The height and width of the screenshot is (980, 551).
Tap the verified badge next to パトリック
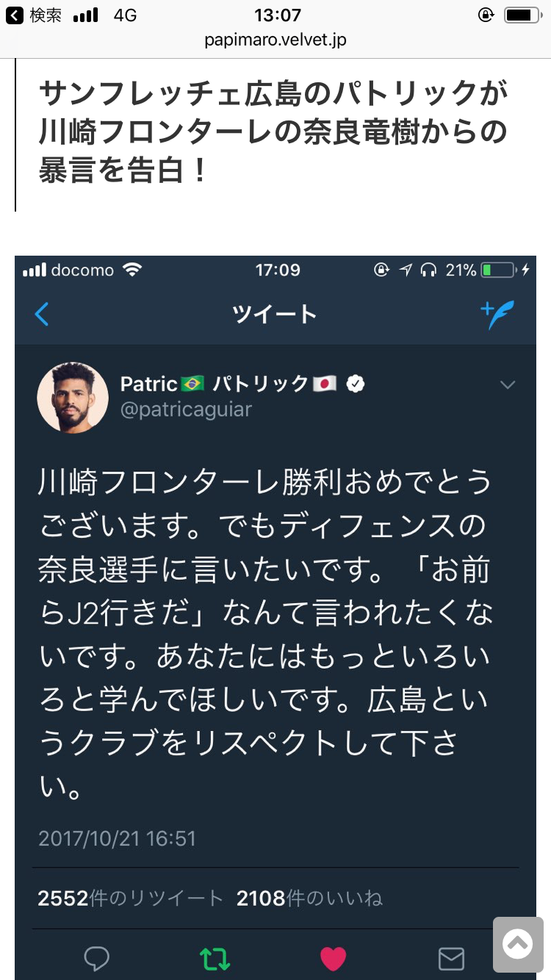click(356, 383)
